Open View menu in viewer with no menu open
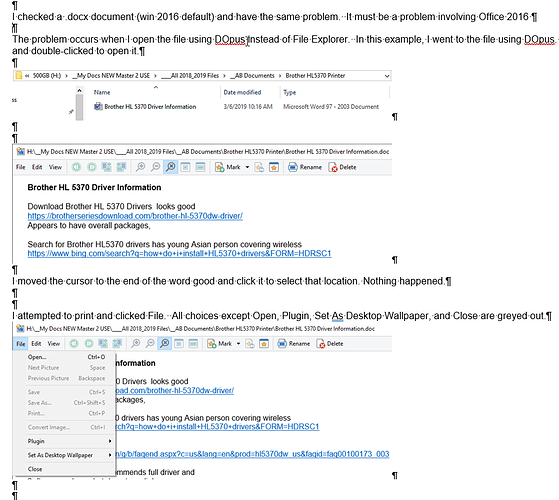This screenshot has height=500, width=559. pyautogui.click(x=55, y=167)
